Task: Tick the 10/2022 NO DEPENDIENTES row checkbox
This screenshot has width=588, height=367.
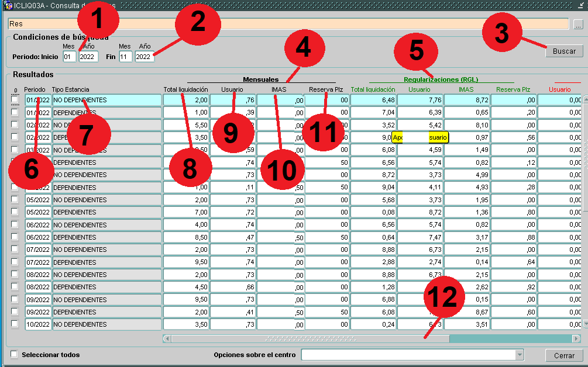Action: [x=15, y=324]
